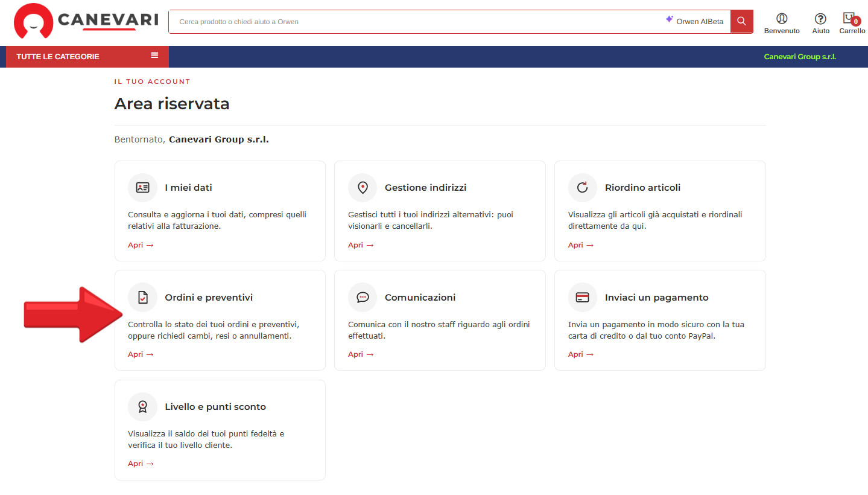Image resolution: width=868 pixels, height=495 pixels.
Task: Click Apri link under Comunicazioni
Action: tap(361, 354)
